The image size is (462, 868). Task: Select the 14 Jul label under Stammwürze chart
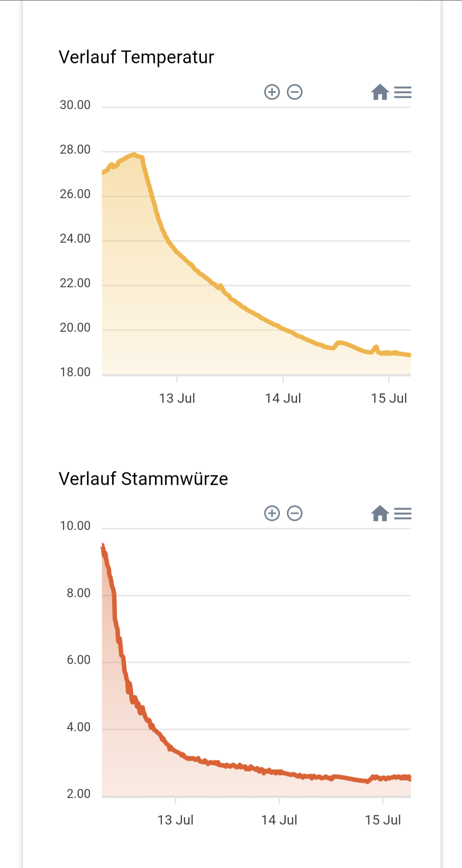[x=279, y=820]
